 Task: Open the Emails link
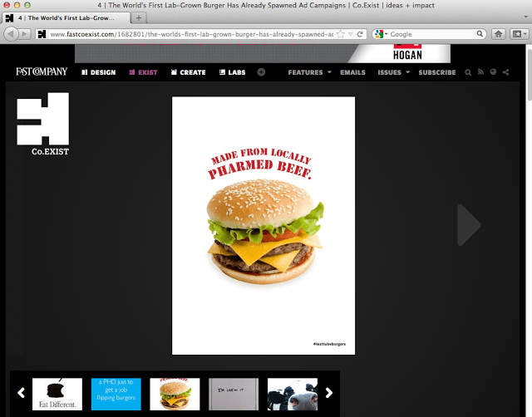pos(352,72)
